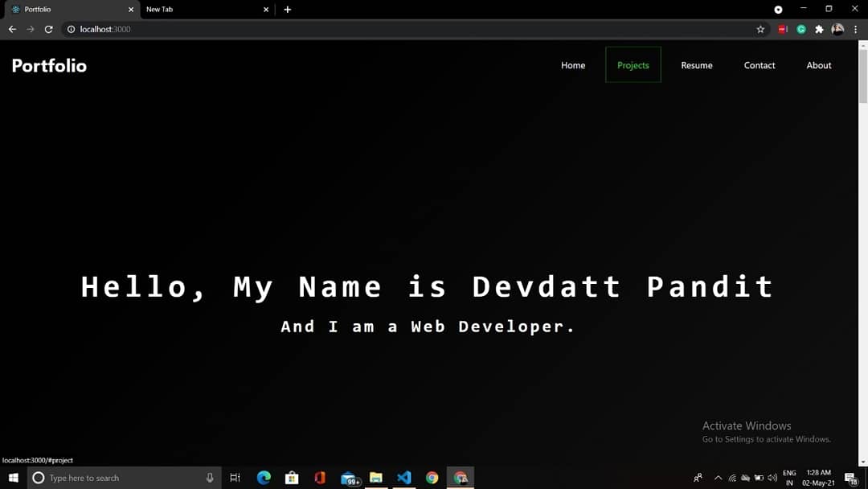Open the People icon in system tray
The image size is (868, 489).
(698, 478)
